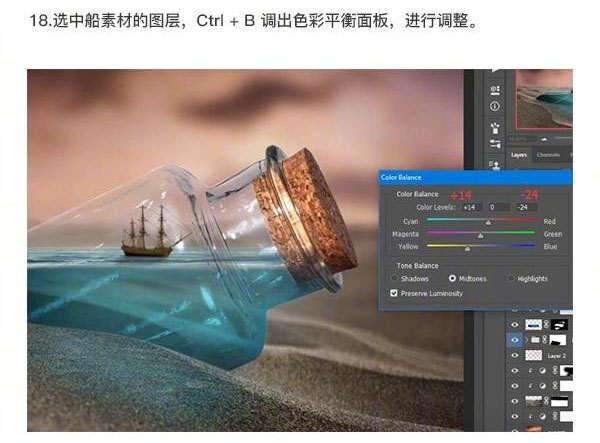This screenshot has width=600, height=443.
Task: Open the Info panel icon
Action: point(494,106)
